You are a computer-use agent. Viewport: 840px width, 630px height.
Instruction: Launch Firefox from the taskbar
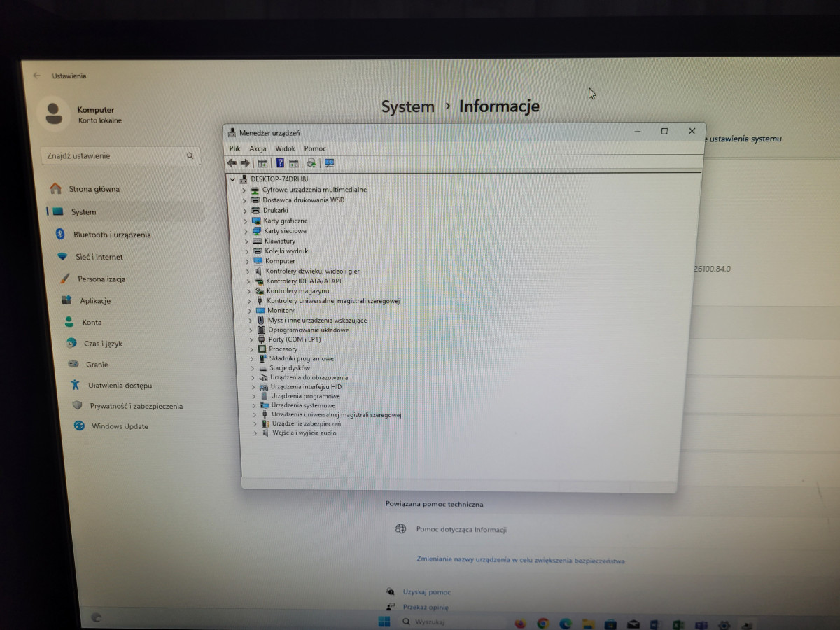(x=520, y=623)
